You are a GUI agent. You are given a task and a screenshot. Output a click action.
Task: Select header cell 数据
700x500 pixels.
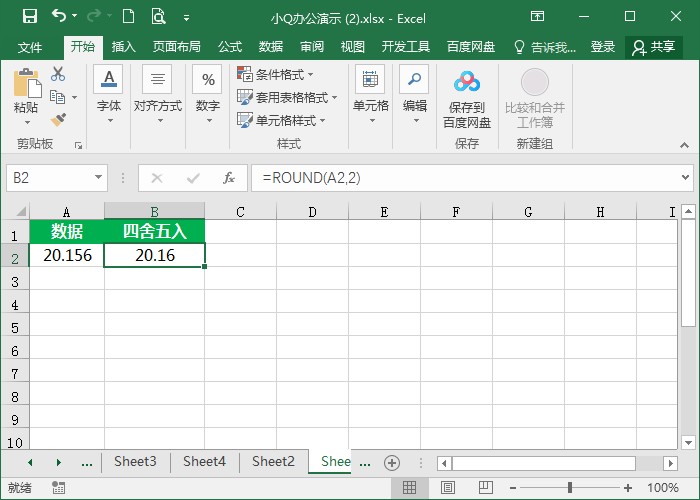click(x=67, y=231)
